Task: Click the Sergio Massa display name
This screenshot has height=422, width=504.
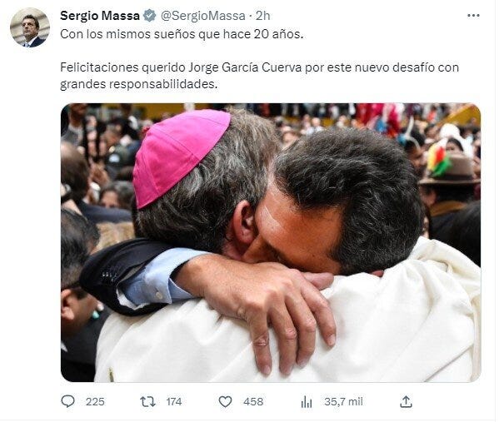Action: (x=100, y=16)
